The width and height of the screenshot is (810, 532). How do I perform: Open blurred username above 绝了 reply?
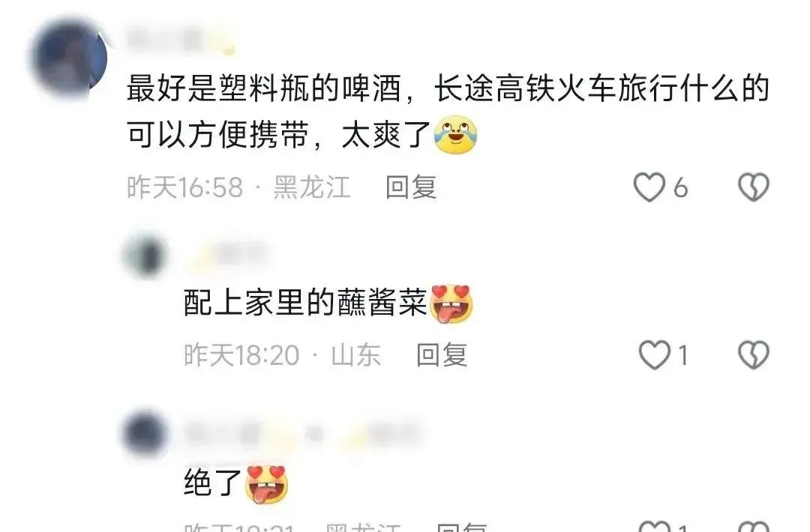[304, 433]
